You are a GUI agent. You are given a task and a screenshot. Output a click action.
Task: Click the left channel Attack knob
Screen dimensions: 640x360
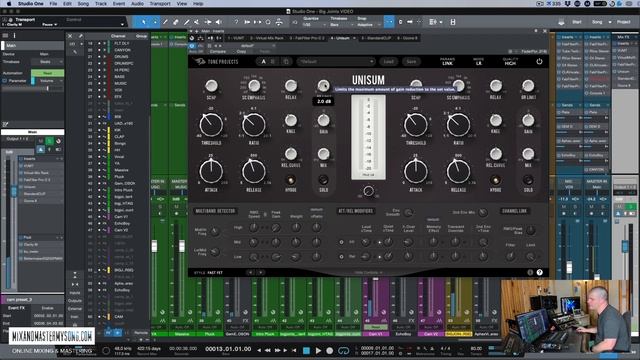tap(211, 171)
